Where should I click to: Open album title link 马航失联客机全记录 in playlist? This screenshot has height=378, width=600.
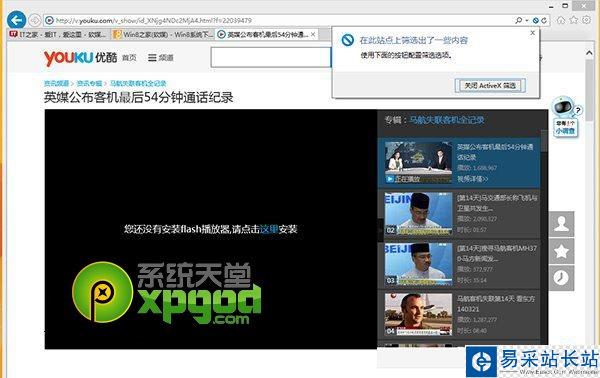(x=447, y=120)
